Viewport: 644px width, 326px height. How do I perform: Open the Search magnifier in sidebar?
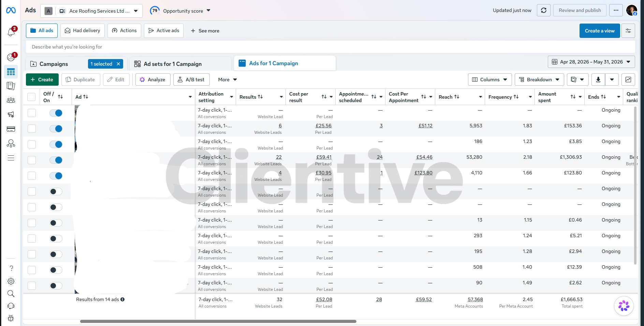pos(11,294)
